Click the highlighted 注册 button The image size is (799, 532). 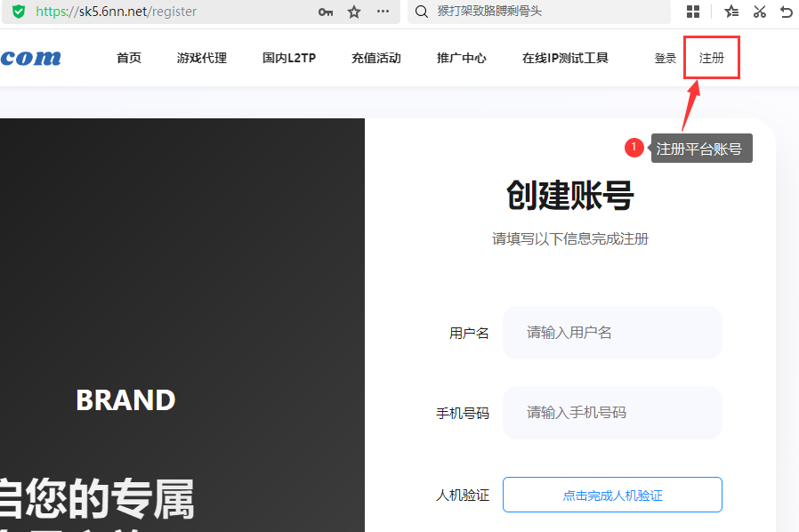coord(711,57)
